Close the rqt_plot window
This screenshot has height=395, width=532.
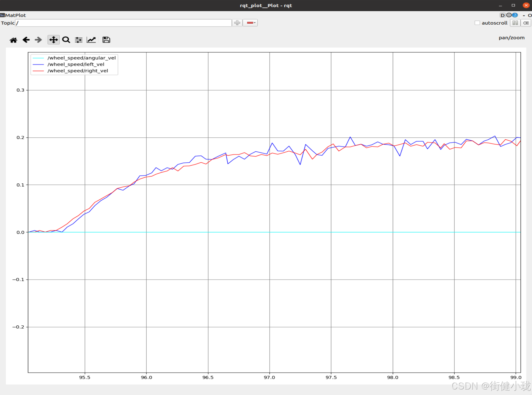(x=526, y=6)
